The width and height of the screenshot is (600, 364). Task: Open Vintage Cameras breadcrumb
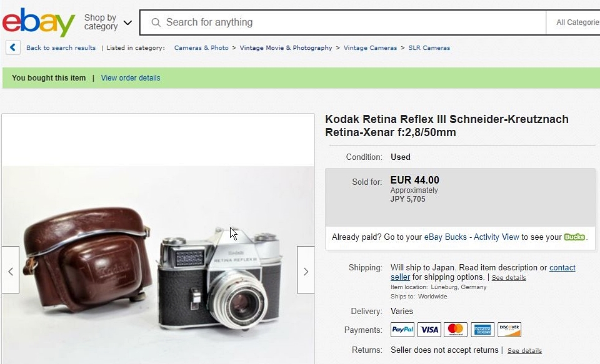point(370,48)
